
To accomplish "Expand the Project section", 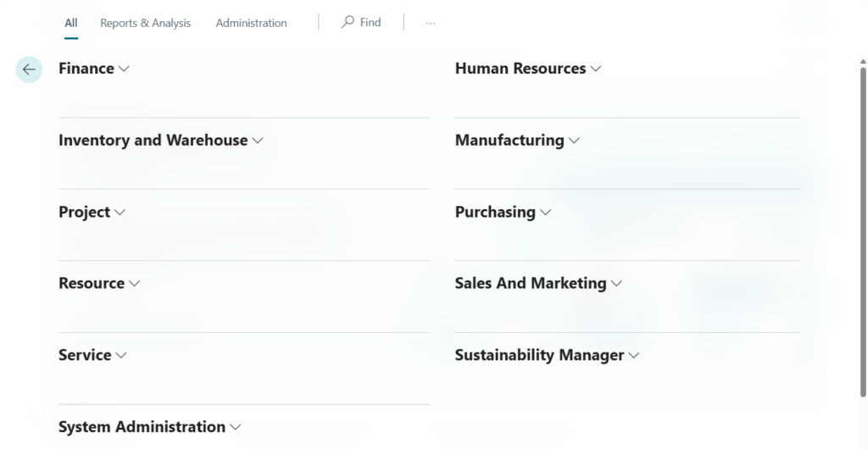I will (92, 213).
